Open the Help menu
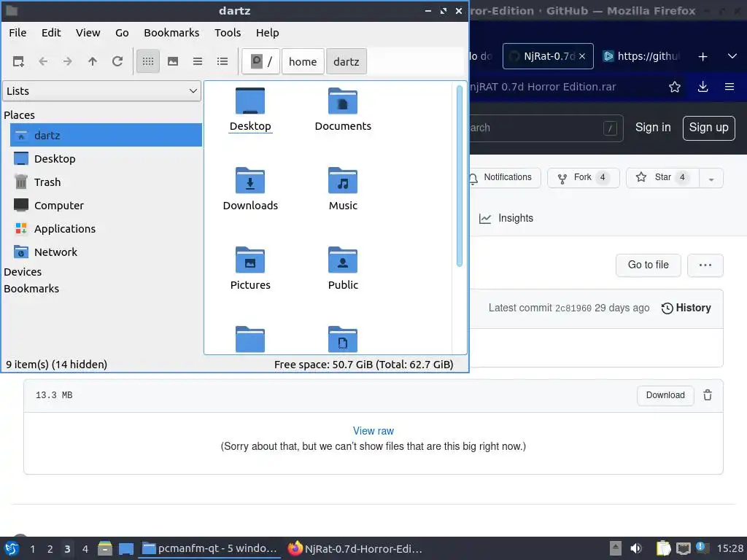The image size is (747, 560). [x=267, y=33]
